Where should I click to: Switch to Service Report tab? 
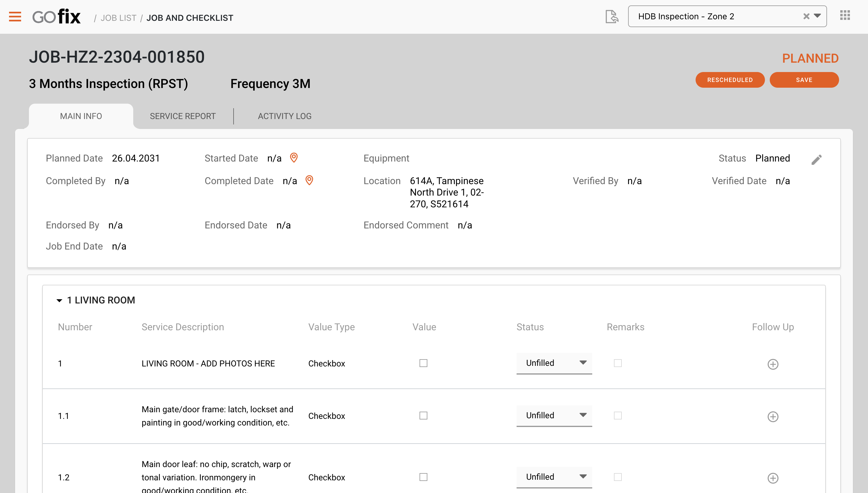182,116
